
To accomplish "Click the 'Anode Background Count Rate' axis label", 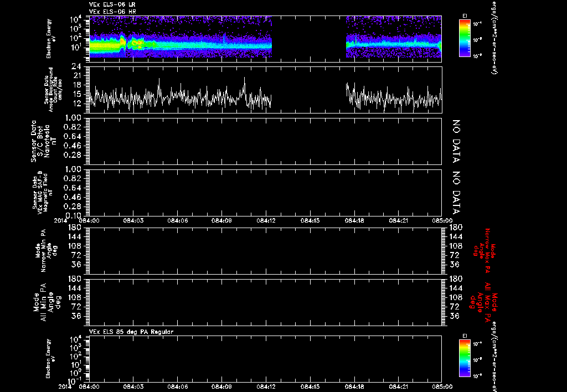I will pos(53,90).
